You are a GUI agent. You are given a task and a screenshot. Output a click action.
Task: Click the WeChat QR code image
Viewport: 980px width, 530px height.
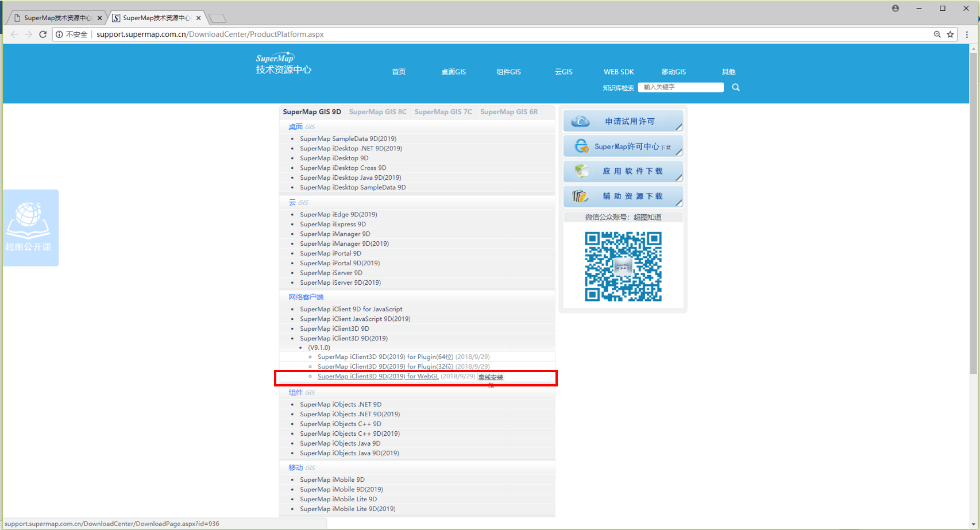click(623, 266)
